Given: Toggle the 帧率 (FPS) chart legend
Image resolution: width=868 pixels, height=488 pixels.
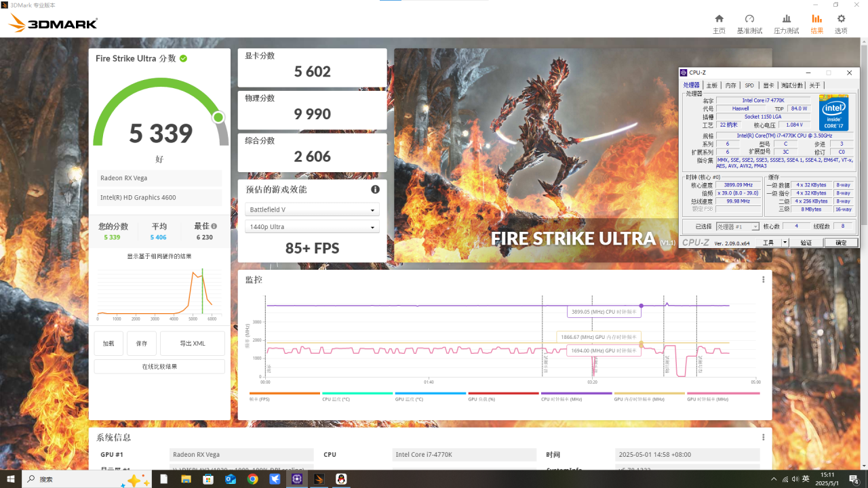Looking at the screenshot, I should click(285, 396).
